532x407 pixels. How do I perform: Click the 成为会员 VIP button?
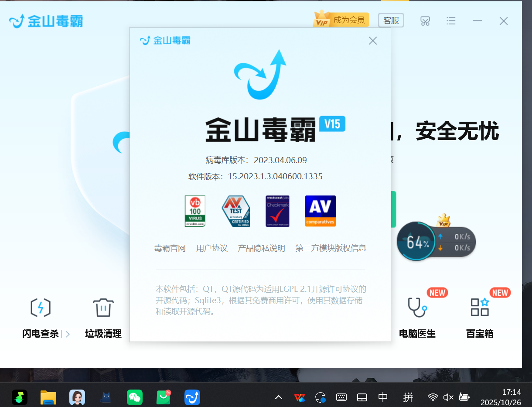point(341,20)
